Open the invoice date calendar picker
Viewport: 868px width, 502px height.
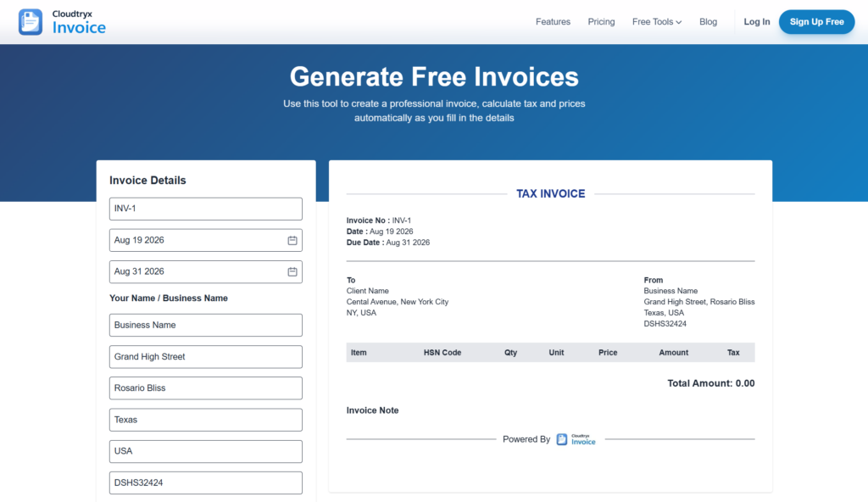pos(292,241)
